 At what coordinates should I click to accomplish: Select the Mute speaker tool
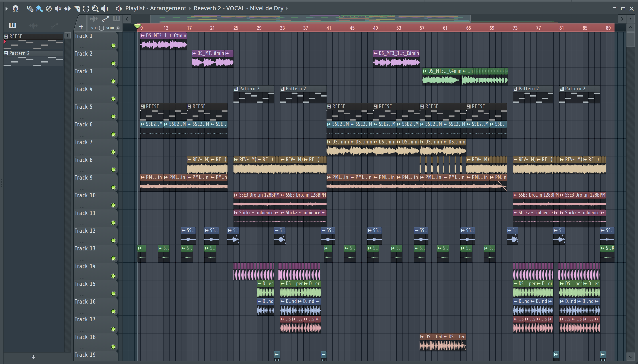tap(58, 8)
